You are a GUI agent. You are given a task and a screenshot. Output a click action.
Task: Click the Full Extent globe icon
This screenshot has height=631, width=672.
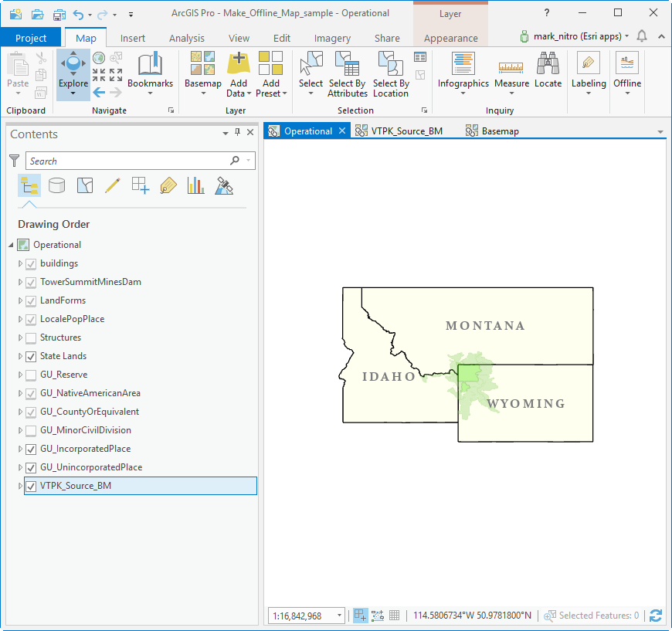(x=99, y=57)
